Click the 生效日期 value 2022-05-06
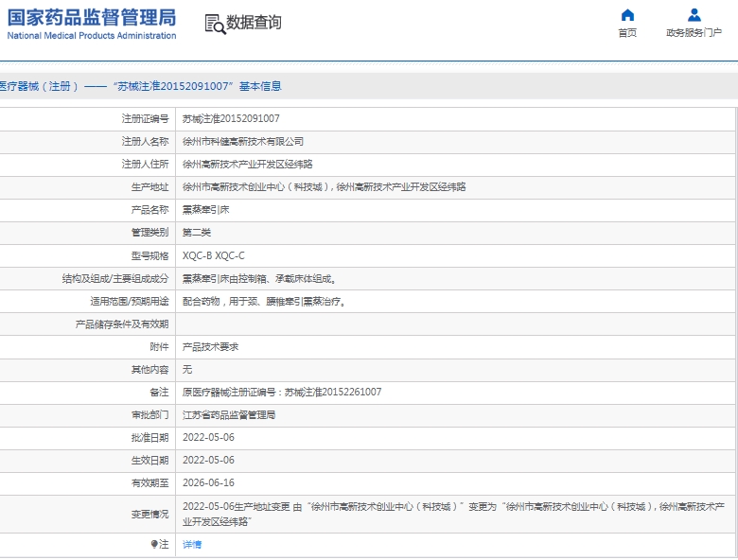Screen dimensions: 738x560 click(x=208, y=460)
